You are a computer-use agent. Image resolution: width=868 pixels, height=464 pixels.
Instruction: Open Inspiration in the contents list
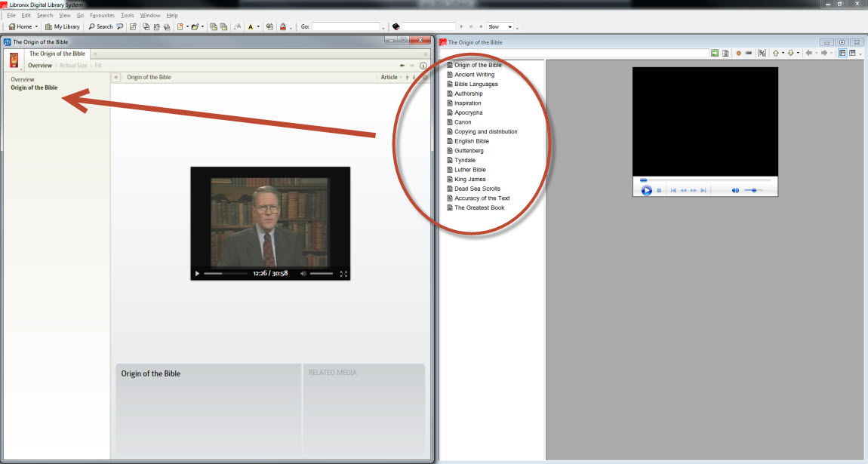point(468,103)
